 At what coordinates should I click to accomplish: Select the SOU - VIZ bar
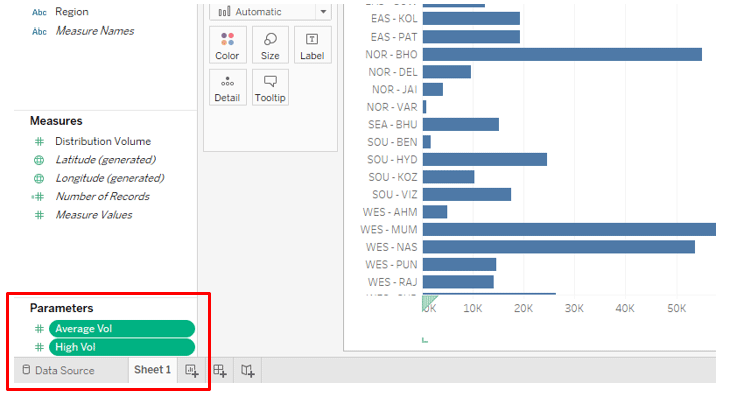coord(466,194)
